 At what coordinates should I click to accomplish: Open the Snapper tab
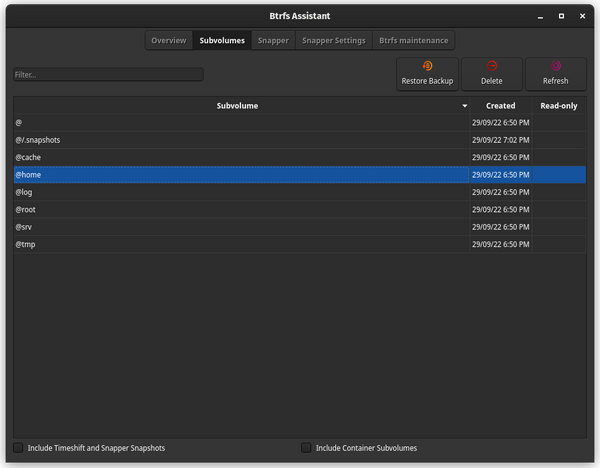[273, 41]
